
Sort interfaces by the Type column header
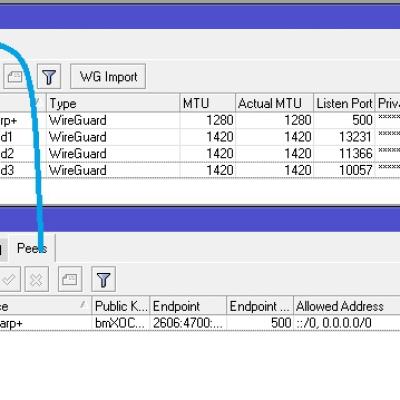pyautogui.click(x=113, y=103)
